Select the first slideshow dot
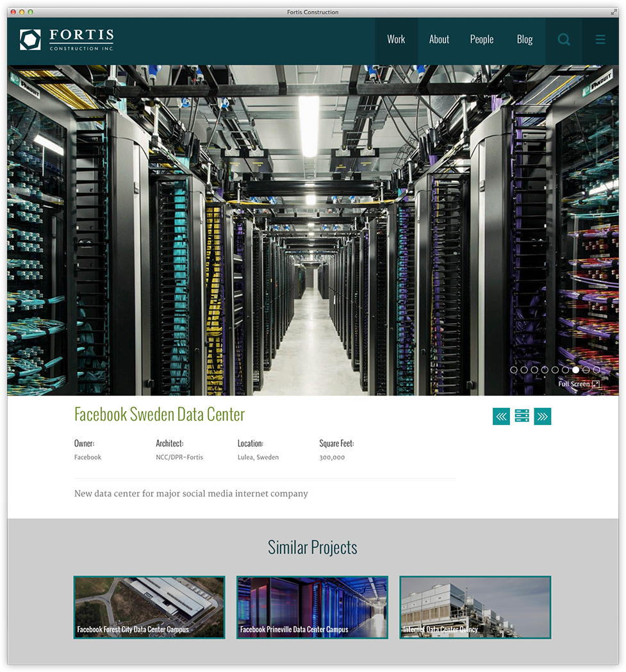This screenshot has height=672, width=626. 514,370
